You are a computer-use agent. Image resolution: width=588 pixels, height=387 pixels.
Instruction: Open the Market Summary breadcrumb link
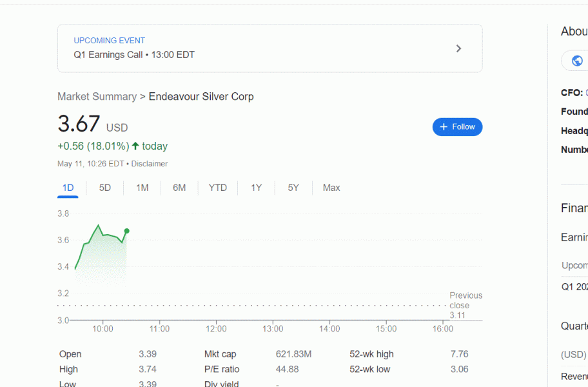tap(97, 96)
